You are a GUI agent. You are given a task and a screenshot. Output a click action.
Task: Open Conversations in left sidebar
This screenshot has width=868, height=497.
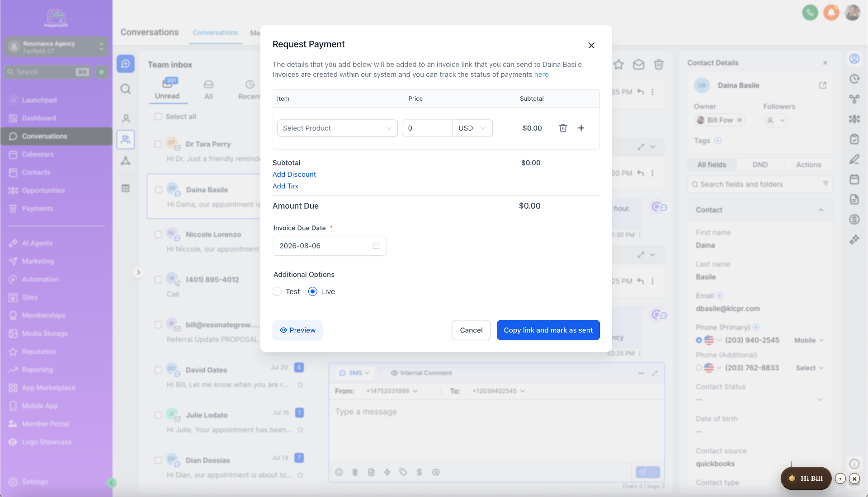pos(57,136)
